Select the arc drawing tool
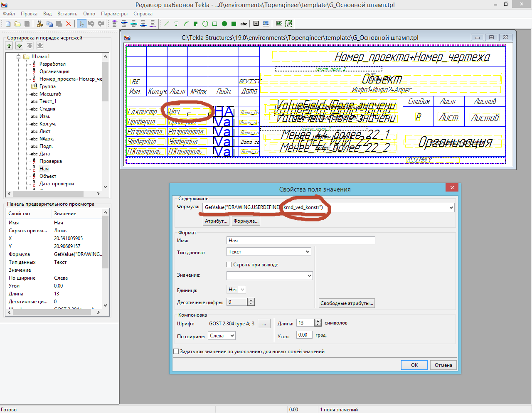This screenshot has width=532, height=413. coord(186,24)
